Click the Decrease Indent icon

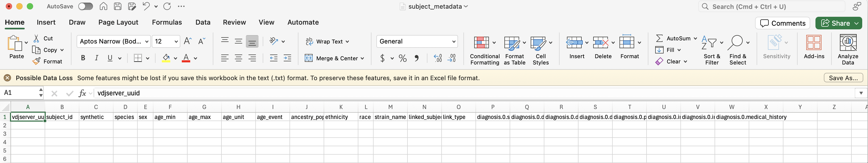[x=273, y=58]
